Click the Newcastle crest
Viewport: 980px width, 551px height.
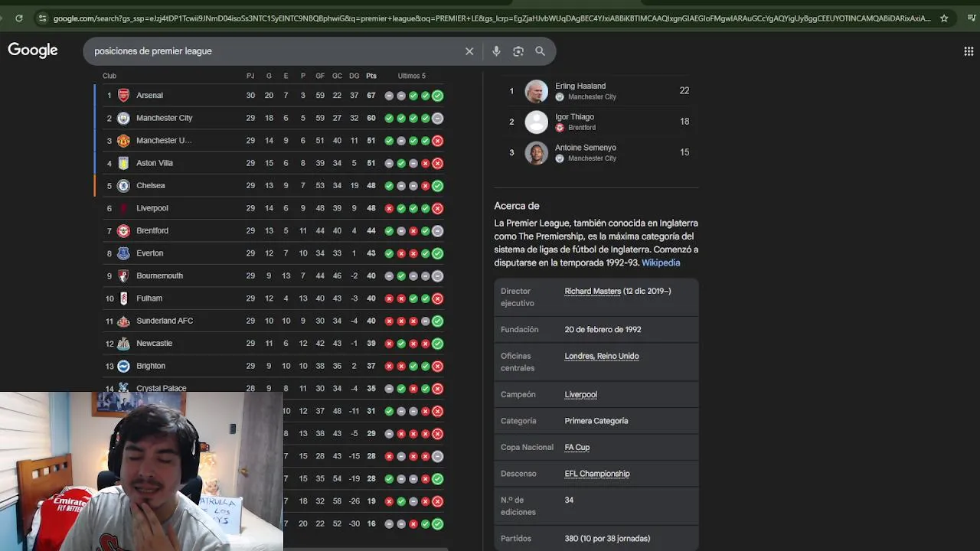pyautogui.click(x=123, y=344)
